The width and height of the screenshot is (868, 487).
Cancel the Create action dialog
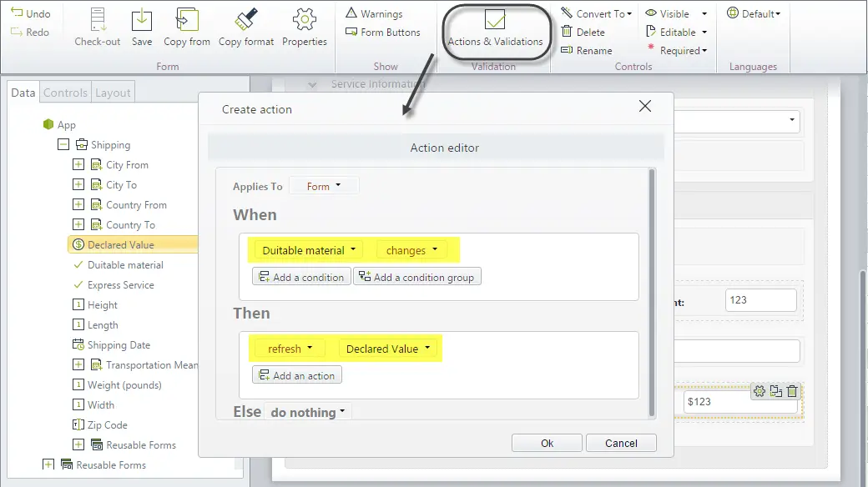621,443
